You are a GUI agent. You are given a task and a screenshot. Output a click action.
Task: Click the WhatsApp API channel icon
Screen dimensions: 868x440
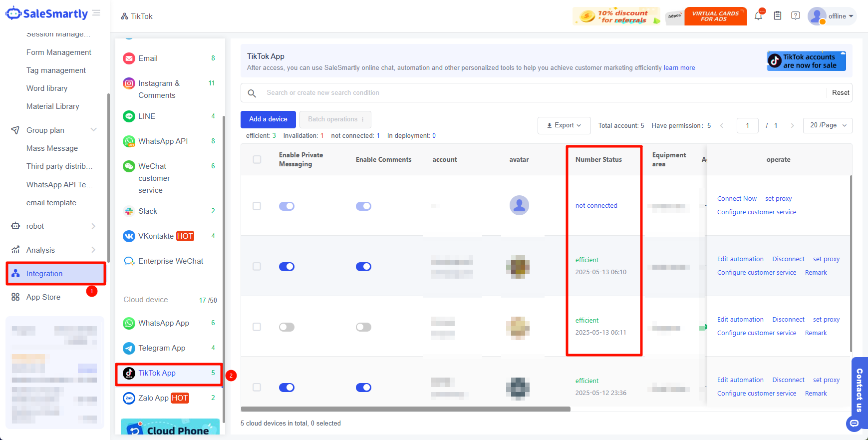click(129, 141)
